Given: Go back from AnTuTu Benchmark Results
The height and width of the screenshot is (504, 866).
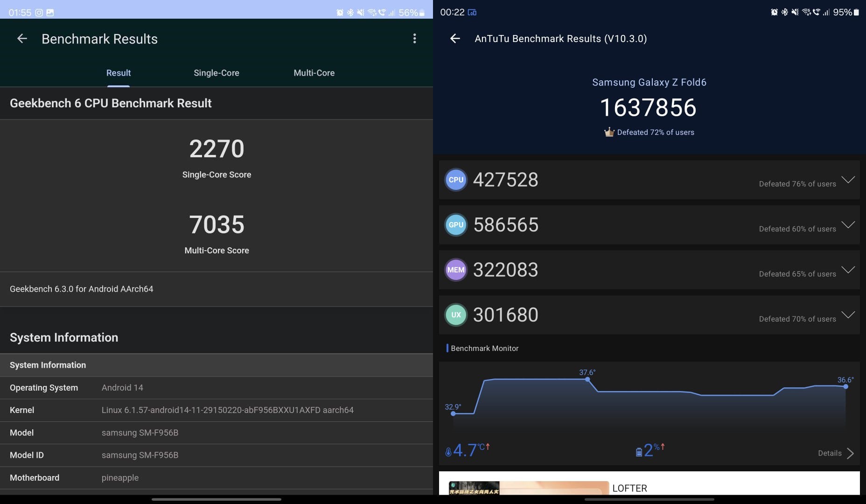Looking at the screenshot, I should [x=455, y=39].
